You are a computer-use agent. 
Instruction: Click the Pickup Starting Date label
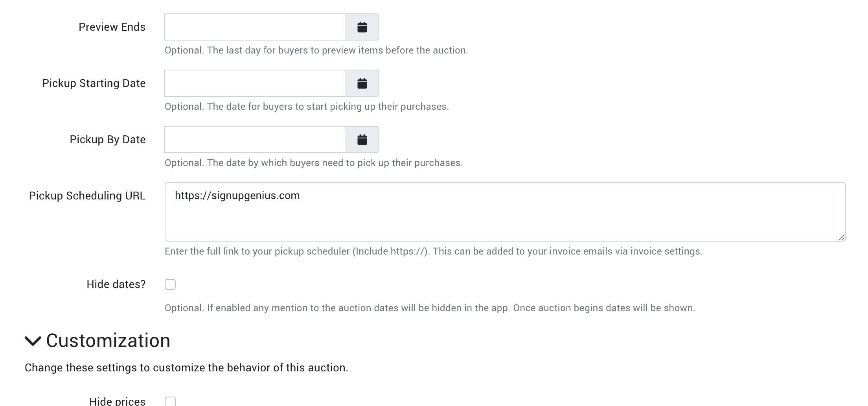(94, 83)
